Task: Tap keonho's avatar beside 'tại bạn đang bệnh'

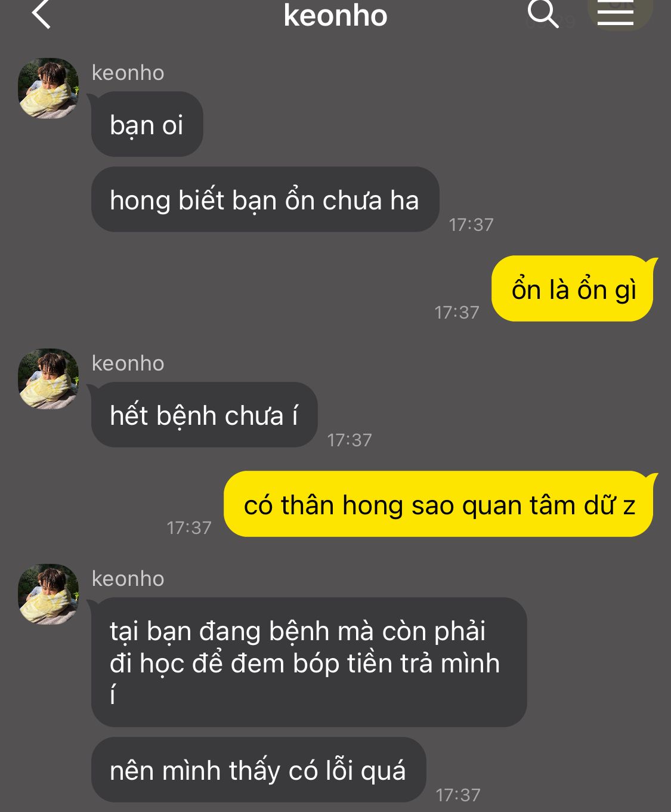Action: (48, 594)
